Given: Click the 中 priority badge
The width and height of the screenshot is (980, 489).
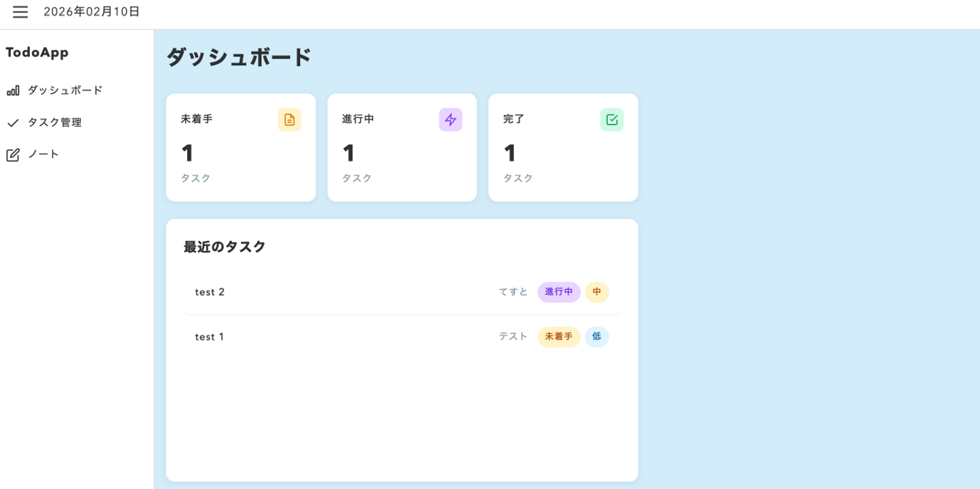Looking at the screenshot, I should (x=597, y=292).
